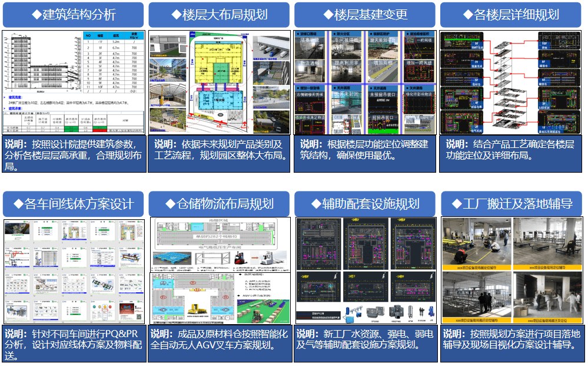This screenshot has height=366, width=588.
Task: Open the stacked floor-by-floor layout diagram
Action: coord(511,83)
